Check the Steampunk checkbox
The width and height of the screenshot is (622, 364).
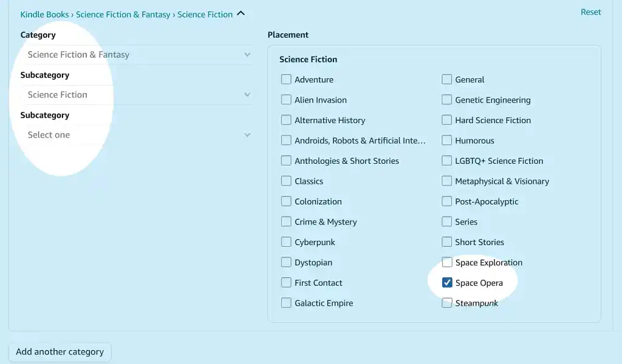446,303
